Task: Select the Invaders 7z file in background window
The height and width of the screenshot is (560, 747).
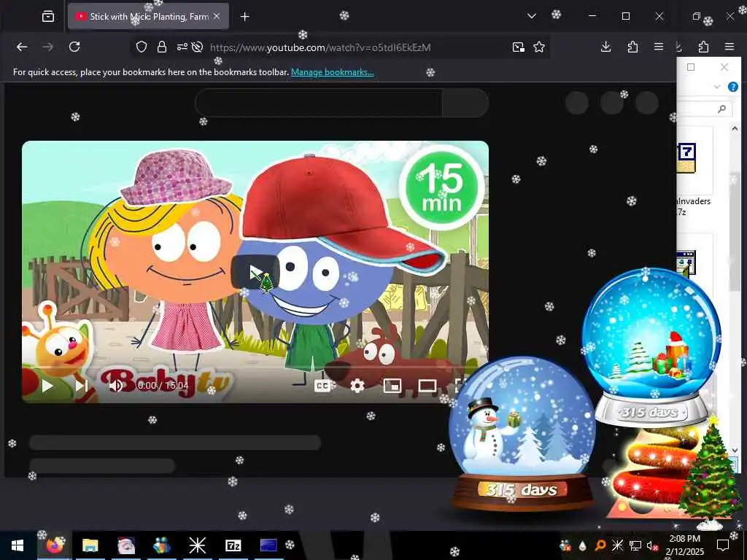Action: click(x=694, y=172)
